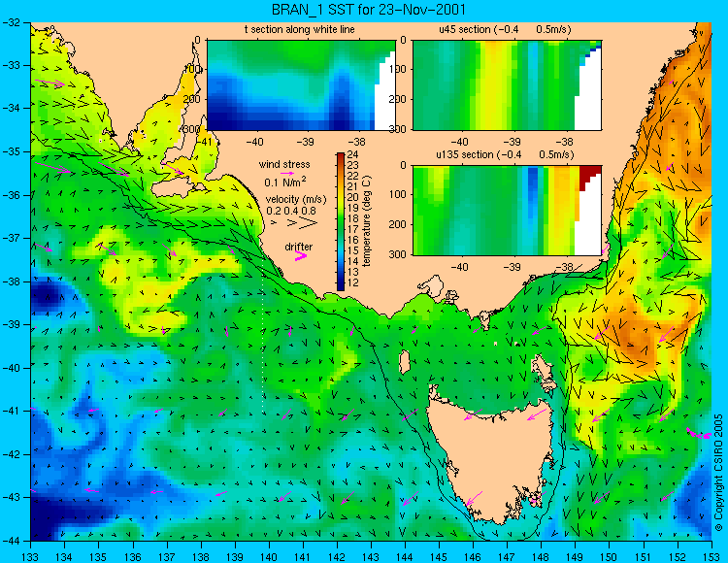Open the t section temperature inset plot
The width and height of the screenshot is (728, 563).
301,85
